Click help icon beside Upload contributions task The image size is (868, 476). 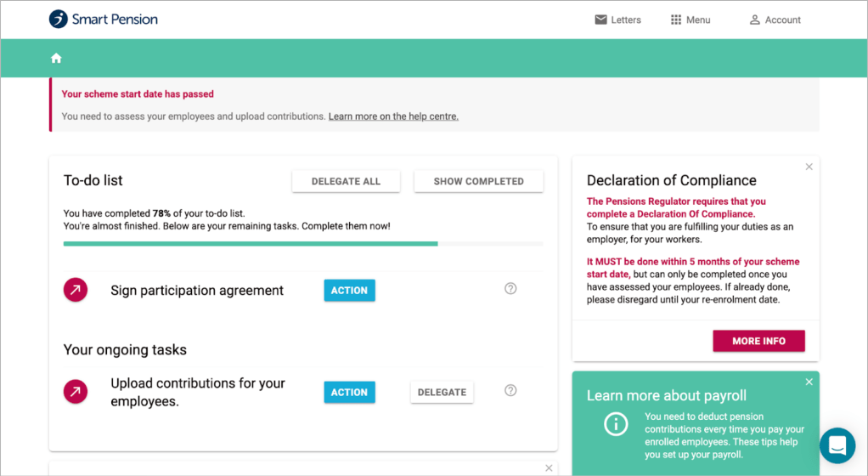(510, 391)
